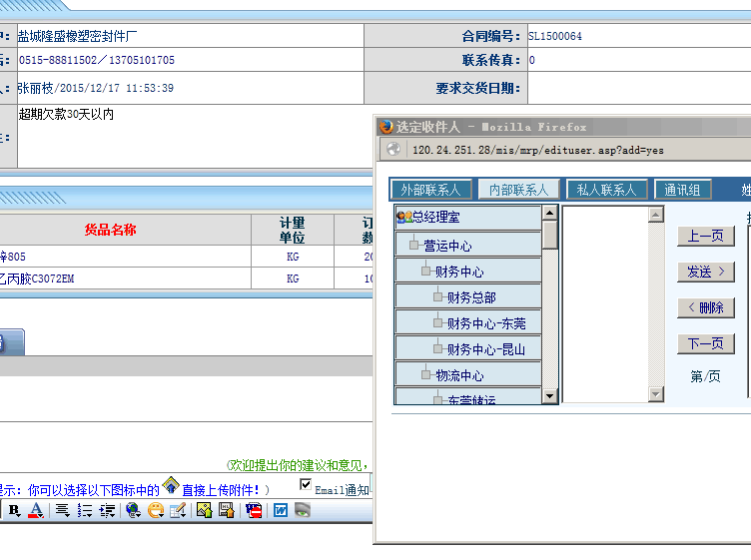Click the 发送 > button

pyautogui.click(x=705, y=272)
